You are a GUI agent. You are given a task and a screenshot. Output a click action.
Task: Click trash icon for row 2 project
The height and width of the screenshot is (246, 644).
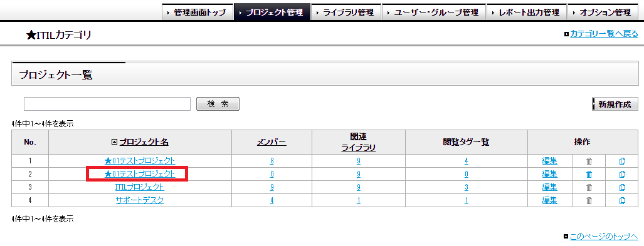pos(589,174)
